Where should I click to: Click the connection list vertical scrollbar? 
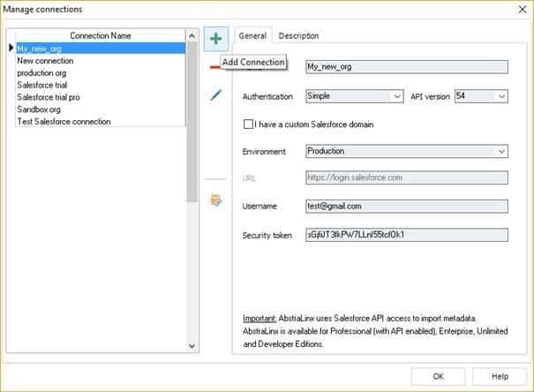(x=192, y=115)
